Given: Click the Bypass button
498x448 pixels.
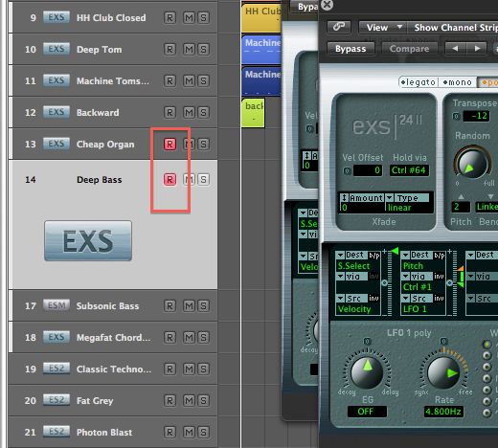Looking at the screenshot, I should click(x=351, y=49).
